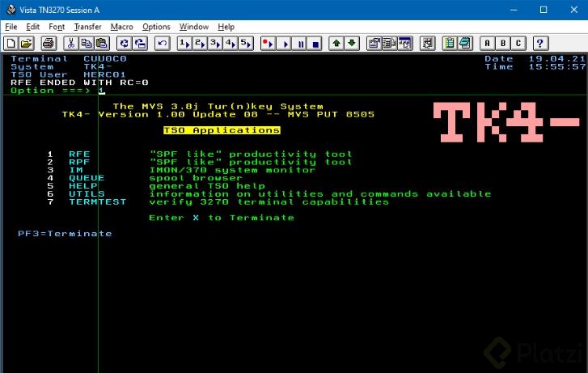
Task: Click the 'RFE ENDED WITH RC=0' message
Action: pyautogui.click(x=79, y=83)
